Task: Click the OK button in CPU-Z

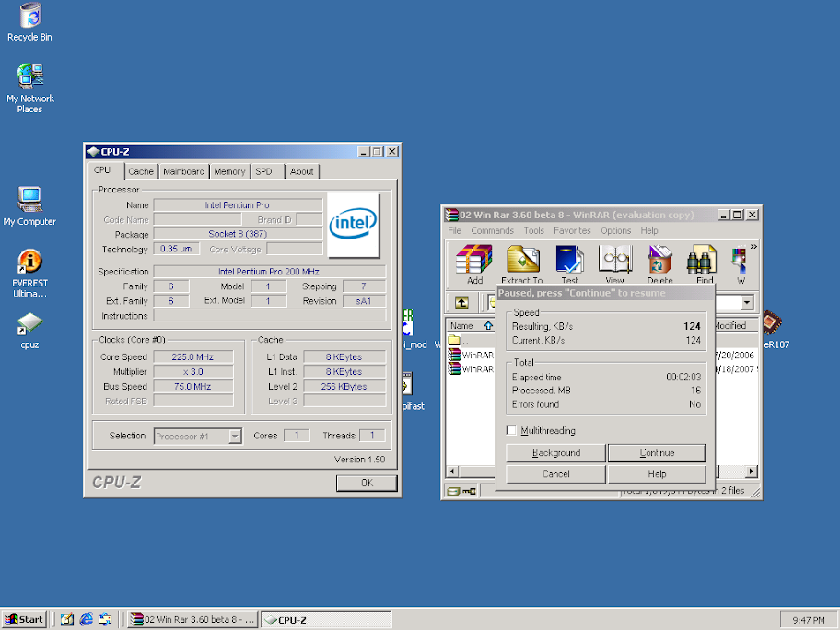Action: pos(367,483)
